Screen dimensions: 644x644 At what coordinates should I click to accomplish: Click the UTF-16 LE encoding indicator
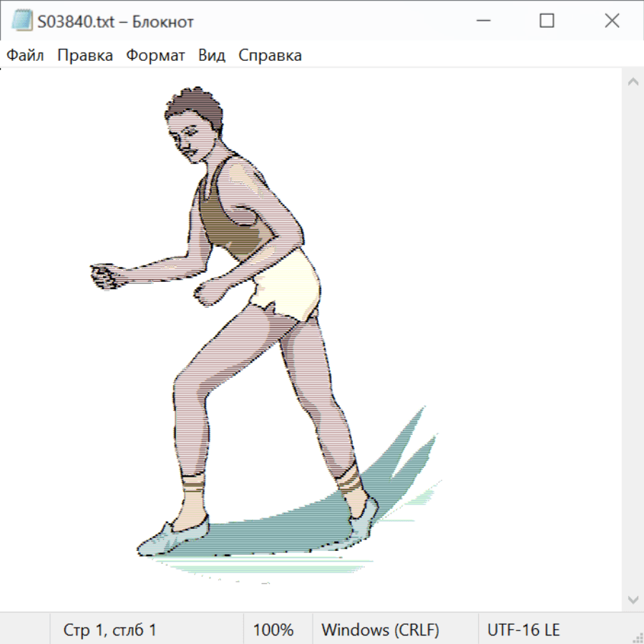tap(524, 630)
